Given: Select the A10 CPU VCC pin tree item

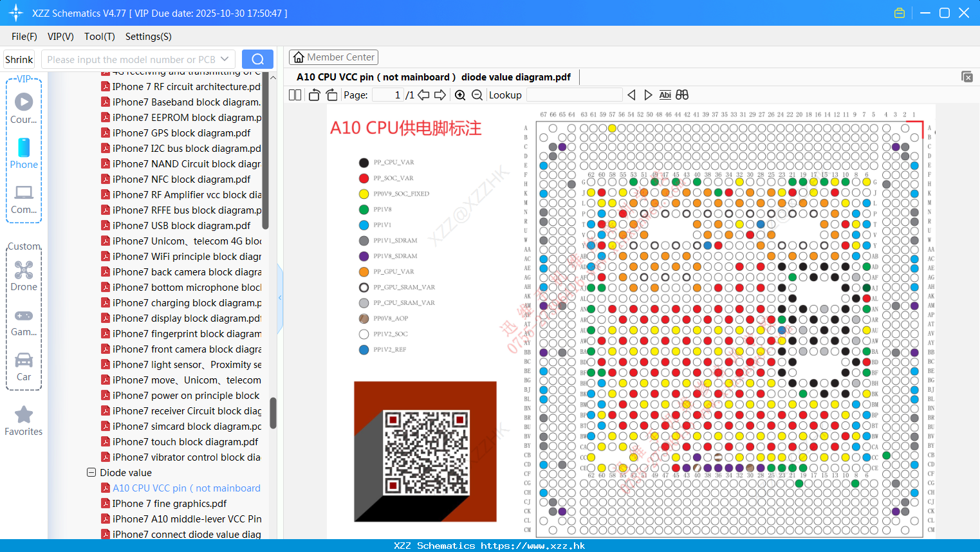Looking at the screenshot, I should [x=187, y=488].
